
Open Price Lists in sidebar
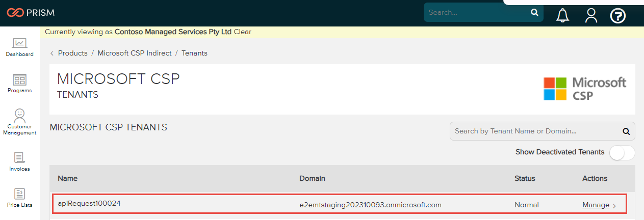20,198
